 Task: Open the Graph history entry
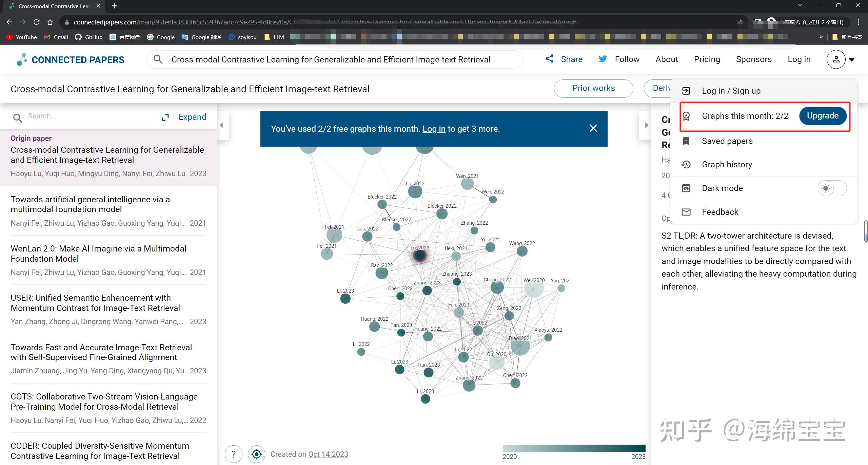727,165
